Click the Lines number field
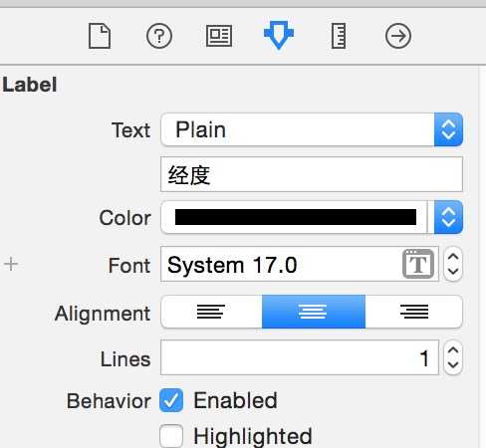 click(300, 357)
